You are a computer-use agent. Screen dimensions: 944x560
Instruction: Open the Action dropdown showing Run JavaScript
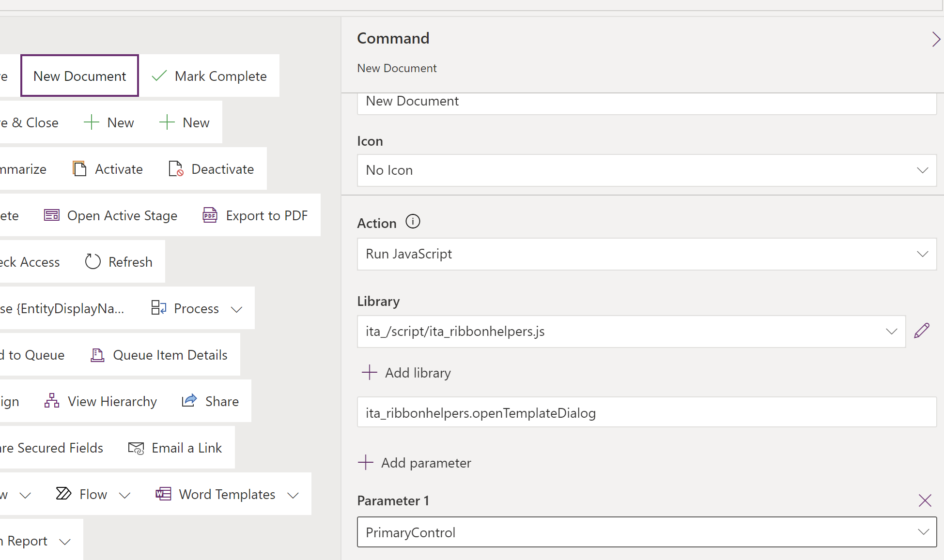click(923, 254)
